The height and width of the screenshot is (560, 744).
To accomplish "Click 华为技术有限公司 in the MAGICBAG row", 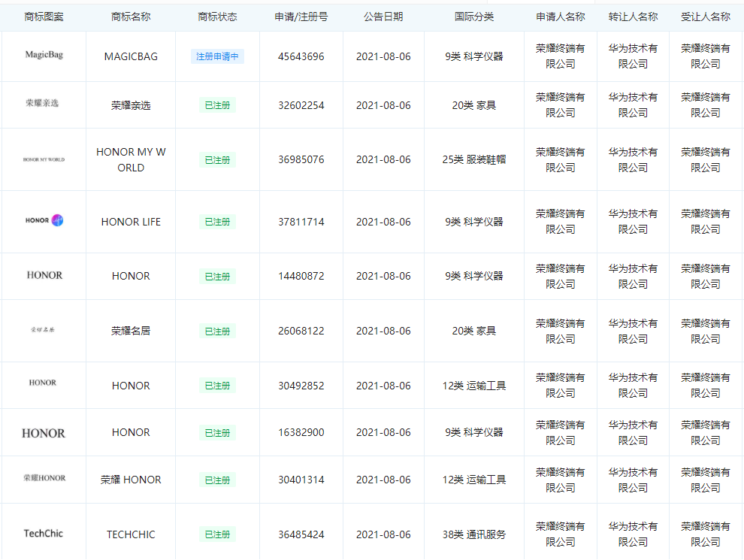I will (x=633, y=56).
